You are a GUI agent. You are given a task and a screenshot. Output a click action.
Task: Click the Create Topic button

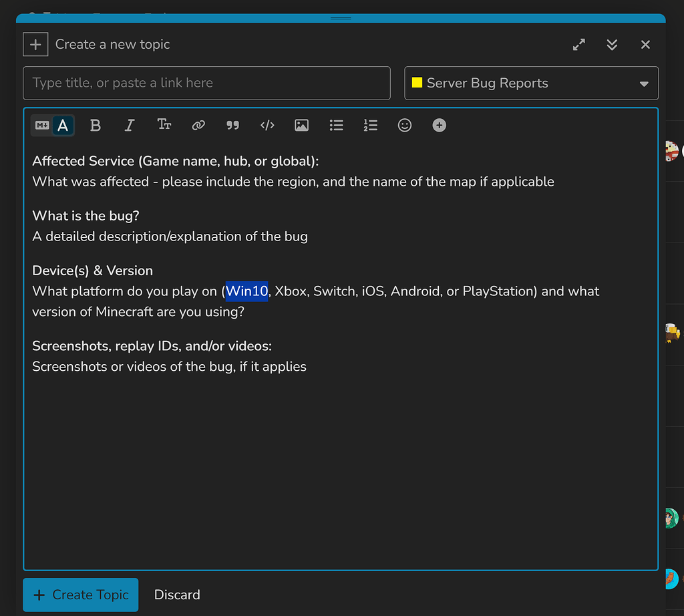click(81, 595)
